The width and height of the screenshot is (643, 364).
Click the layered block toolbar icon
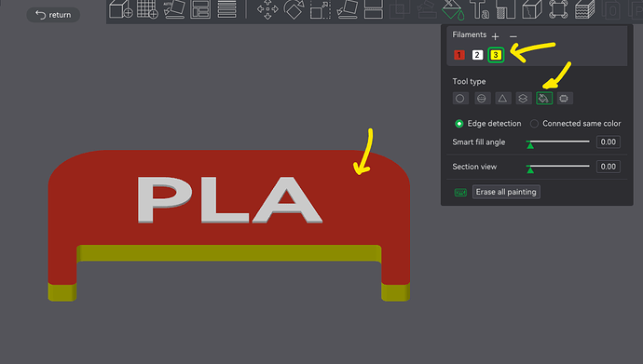[x=585, y=9]
